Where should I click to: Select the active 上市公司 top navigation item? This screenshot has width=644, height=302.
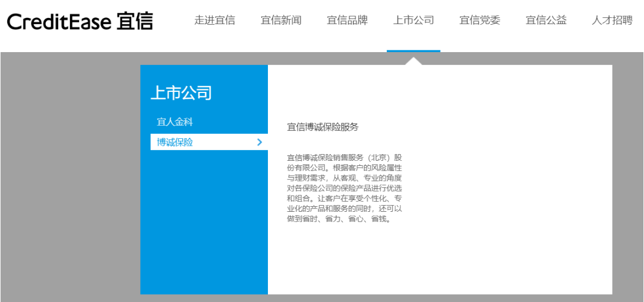click(x=413, y=21)
